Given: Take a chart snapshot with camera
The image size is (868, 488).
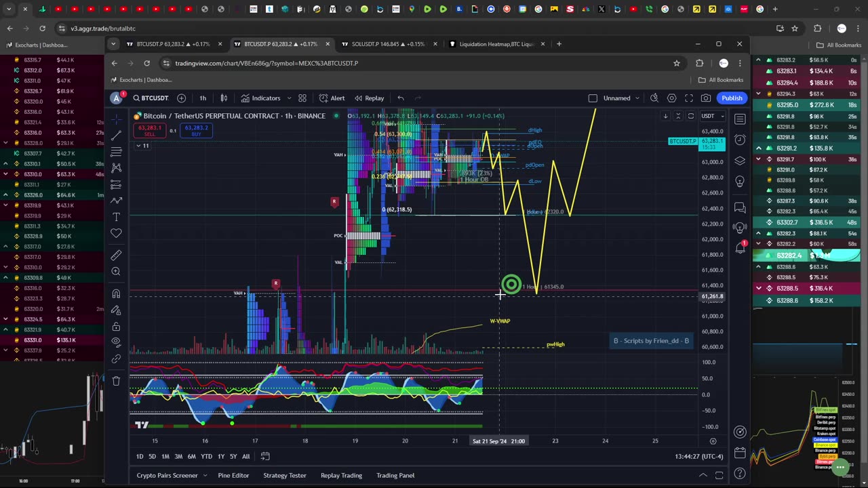Looking at the screenshot, I should [706, 98].
